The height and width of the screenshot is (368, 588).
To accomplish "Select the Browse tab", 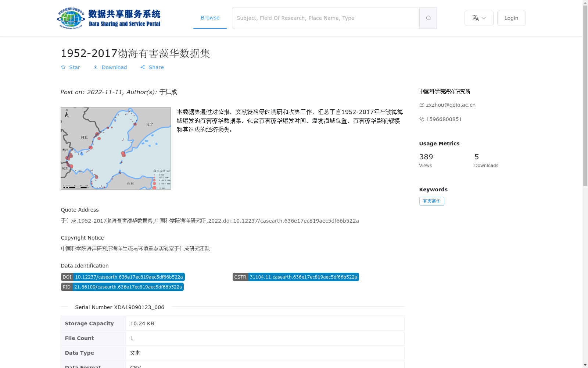I will (210, 18).
